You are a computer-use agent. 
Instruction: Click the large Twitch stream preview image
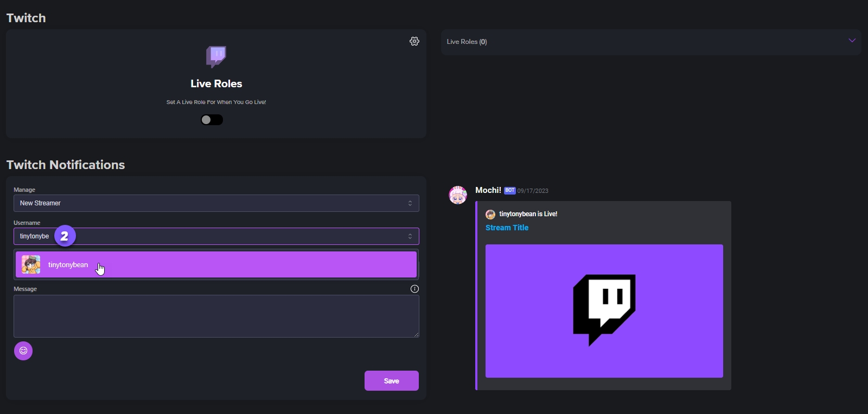pyautogui.click(x=604, y=310)
